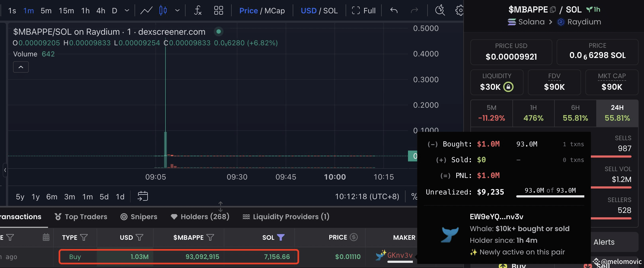The image size is (644, 268).
Task: Toggle denomination to USD
Action: tap(308, 11)
